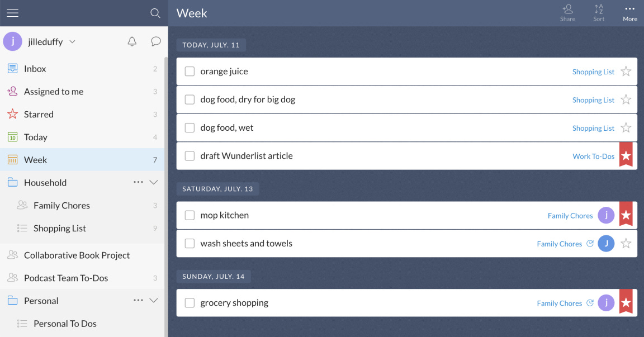Open notifications via the bell icon
The width and height of the screenshot is (644, 337).
point(132,41)
